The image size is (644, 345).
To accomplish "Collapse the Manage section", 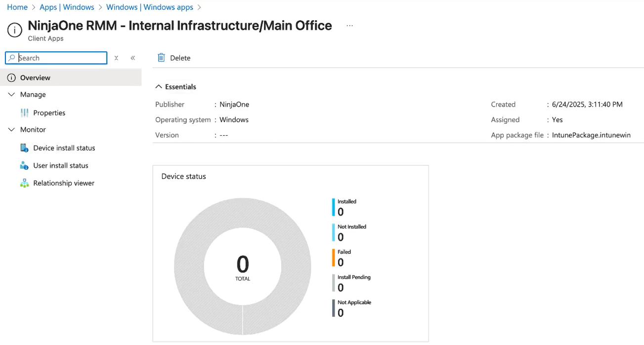I will tap(12, 95).
